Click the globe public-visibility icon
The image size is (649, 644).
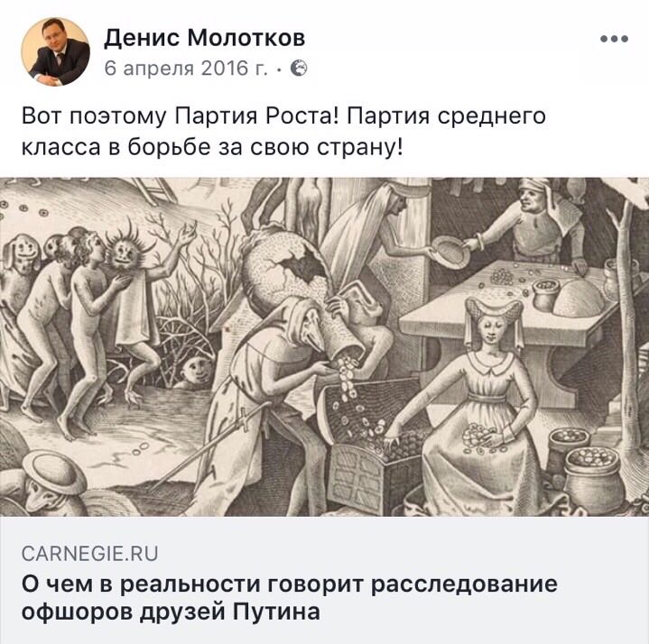(299, 68)
